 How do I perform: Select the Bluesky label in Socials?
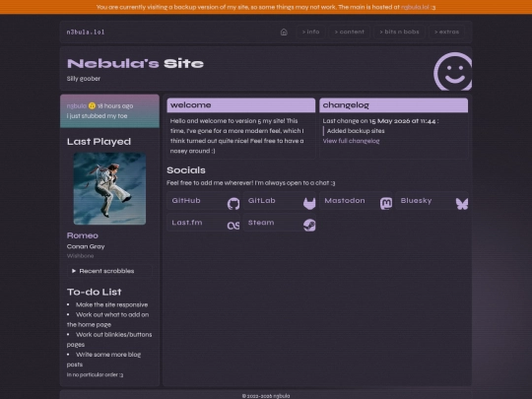[x=416, y=201]
